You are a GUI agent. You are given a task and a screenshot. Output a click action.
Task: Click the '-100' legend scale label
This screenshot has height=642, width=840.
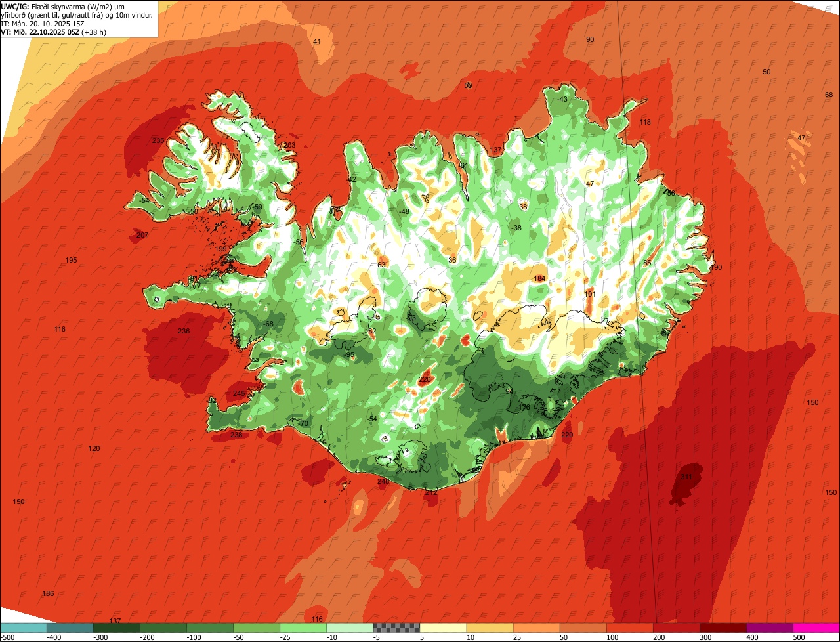(194, 637)
